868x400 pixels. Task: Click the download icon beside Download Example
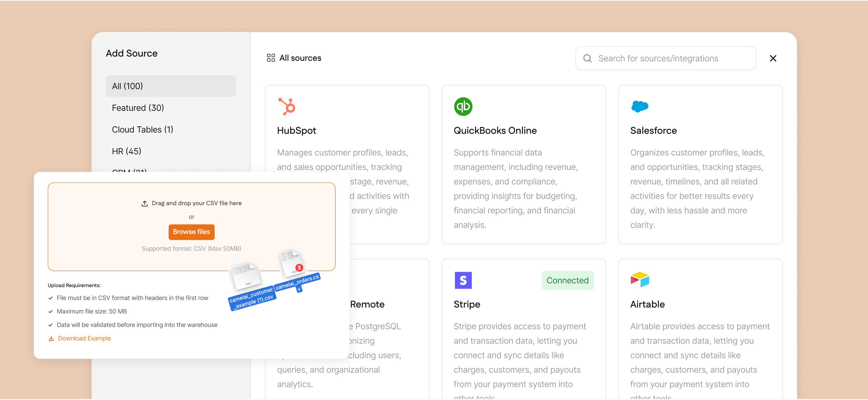click(x=51, y=338)
